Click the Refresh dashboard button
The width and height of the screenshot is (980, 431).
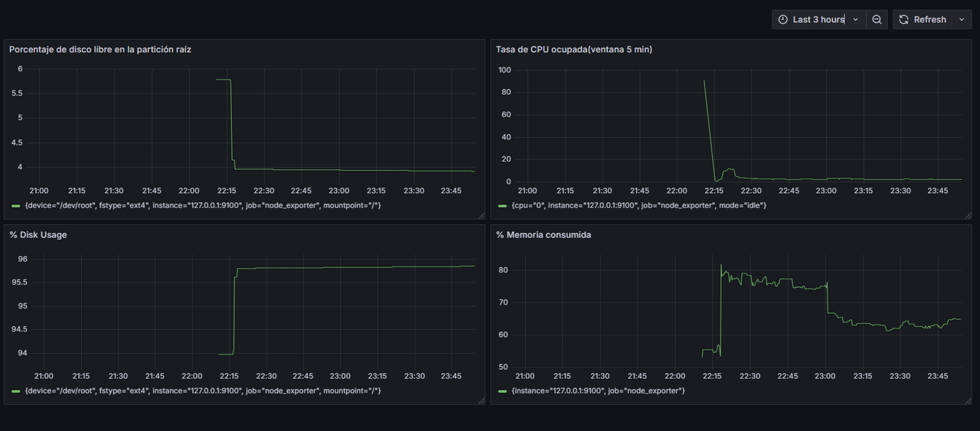[923, 20]
